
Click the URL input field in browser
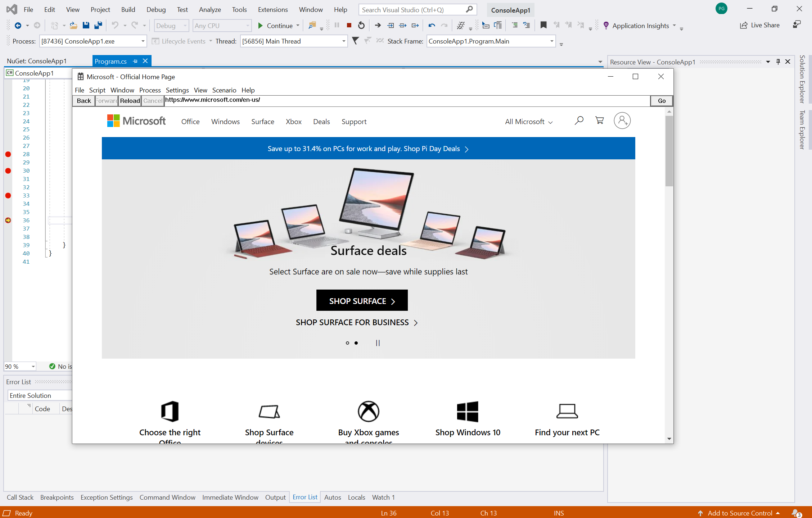pyautogui.click(x=405, y=99)
